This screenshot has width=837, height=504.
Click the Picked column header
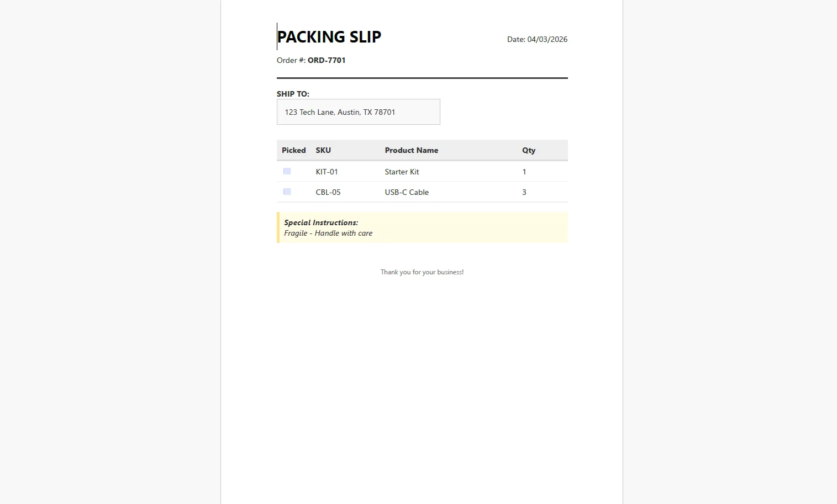(293, 150)
